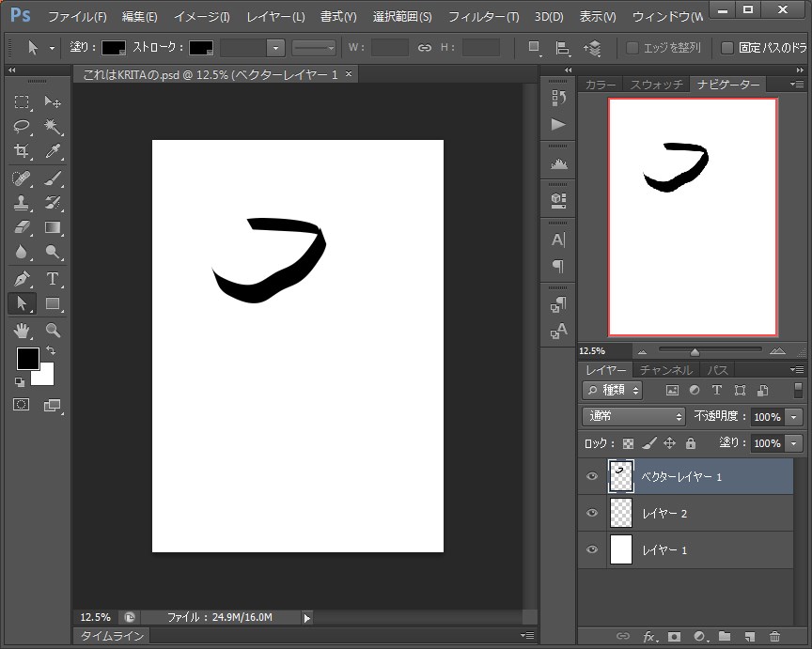Select the Zoom tool

pyautogui.click(x=54, y=330)
